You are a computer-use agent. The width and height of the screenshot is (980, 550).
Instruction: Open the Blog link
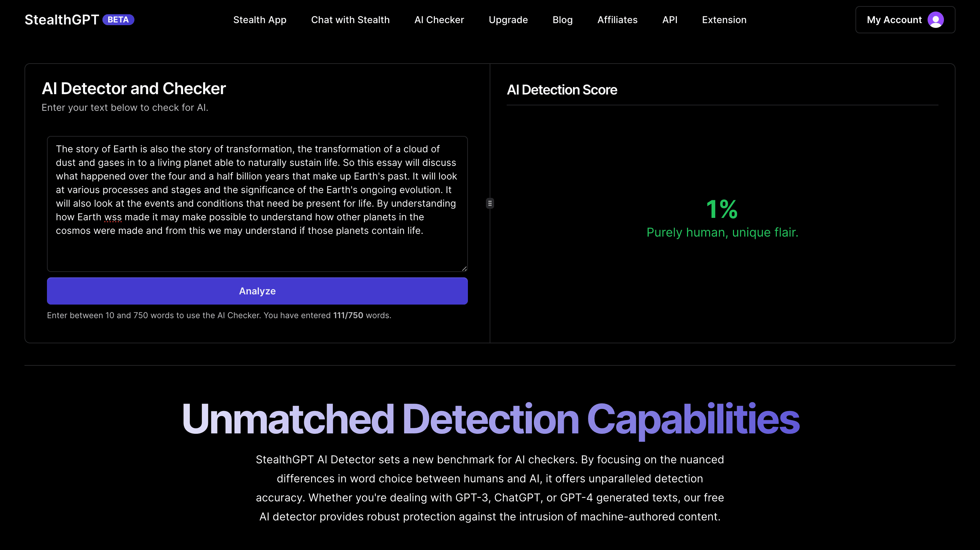(562, 20)
